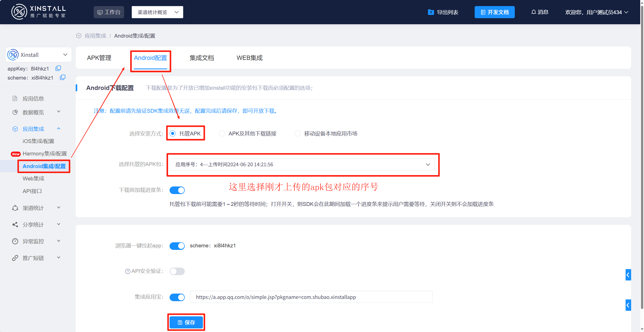Click the upper blue side-panel arrow
The height and width of the screenshot is (332, 644).
point(628,275)
